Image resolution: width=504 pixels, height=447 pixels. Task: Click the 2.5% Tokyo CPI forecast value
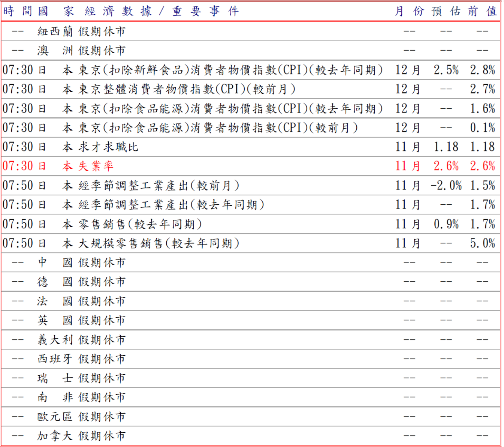(x=446, y=70)
